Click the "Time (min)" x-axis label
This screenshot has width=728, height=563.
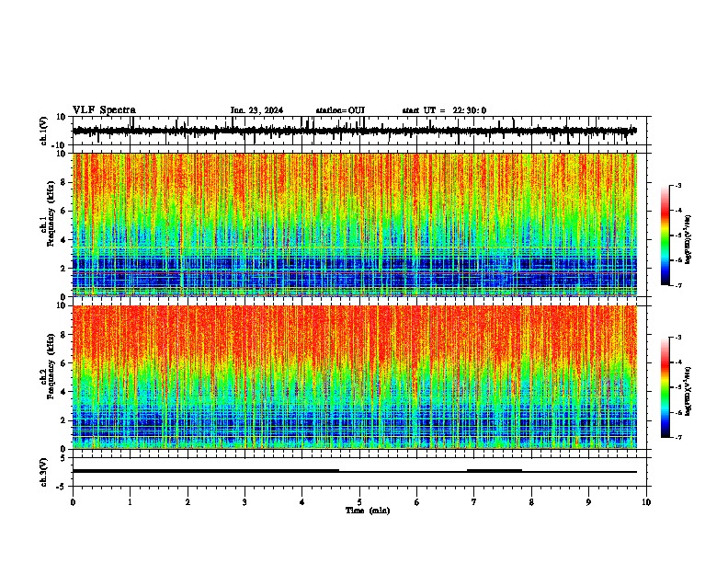[368, 511]
